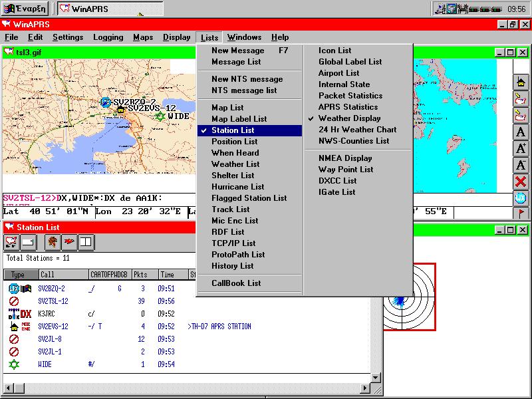
Task: Click the red DX icon beside K3JRC
Action: [x=26, y=314]
